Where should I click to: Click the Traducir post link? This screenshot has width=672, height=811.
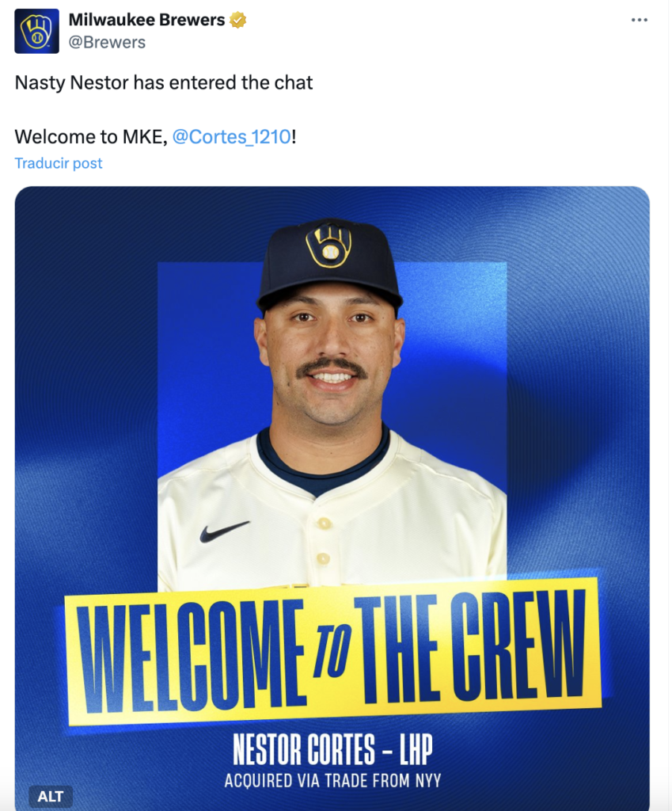click(x=59, y=163)
